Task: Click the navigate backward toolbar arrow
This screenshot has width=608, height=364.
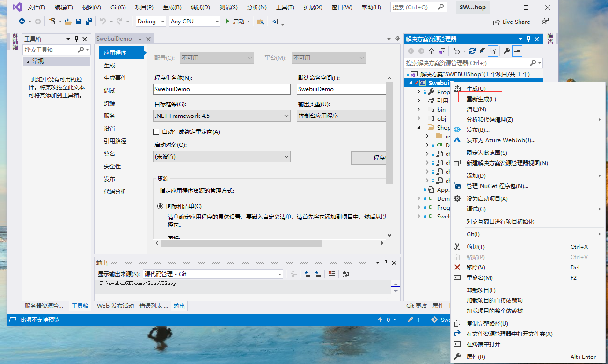Action: [x=22, y=22]
